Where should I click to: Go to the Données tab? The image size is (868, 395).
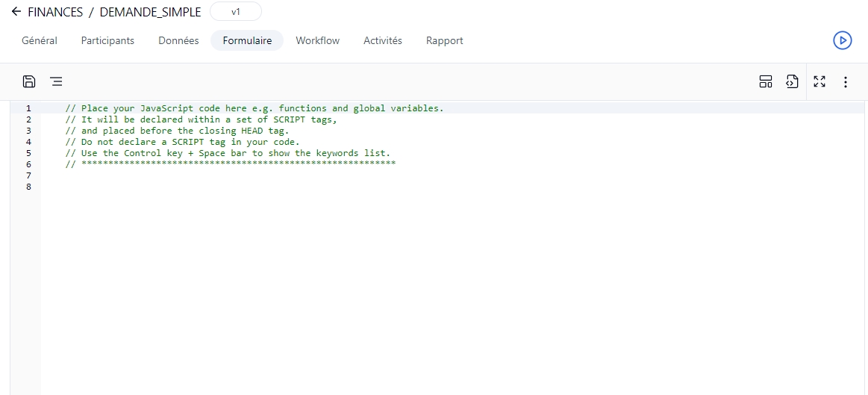pyautogui.click(x=178, y=40)
